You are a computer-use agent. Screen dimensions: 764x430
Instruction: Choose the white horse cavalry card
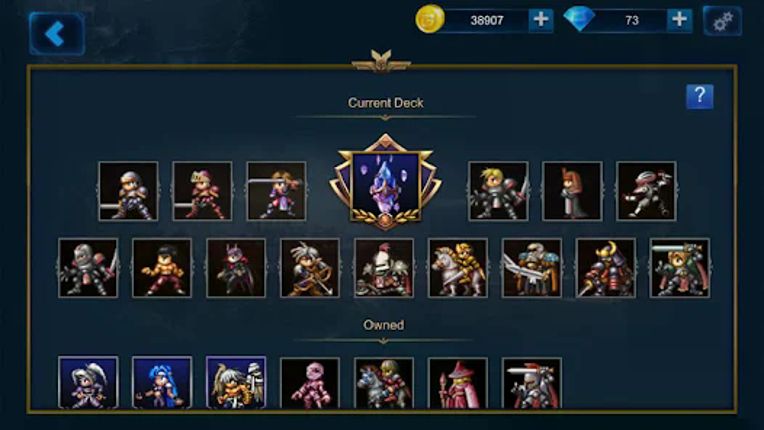(x=458, y=268)
